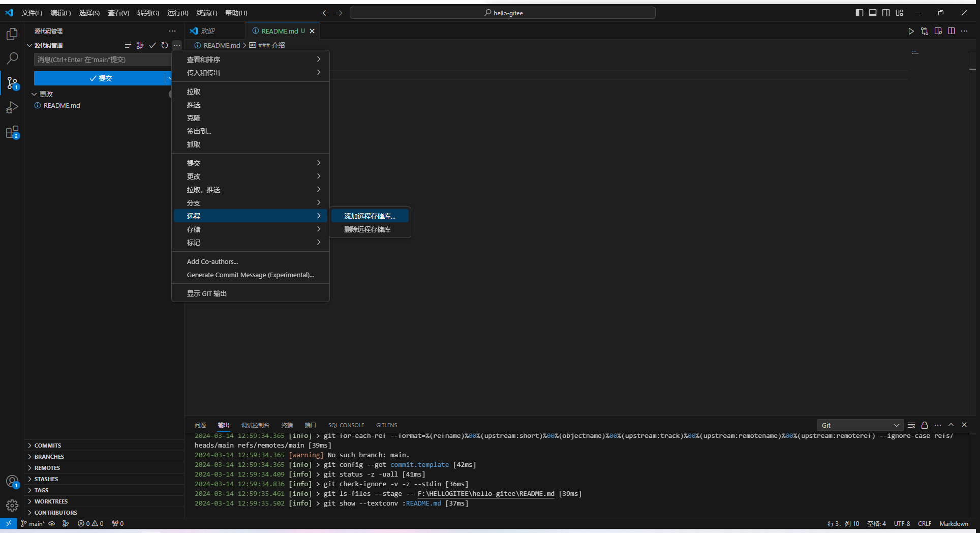This screenshot has height=533, width=980.
Task: Click the open changes compare icon in editor toolbar
Action: 925,31
